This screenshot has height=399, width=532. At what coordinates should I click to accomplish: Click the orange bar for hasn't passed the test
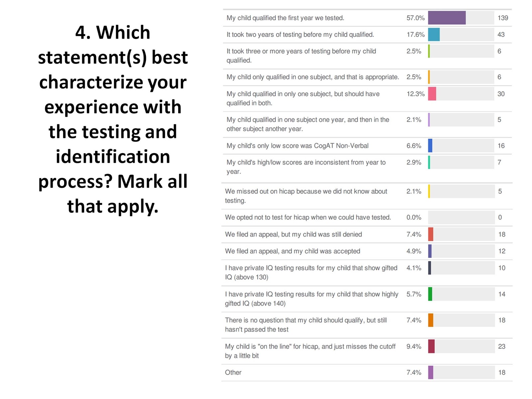[x=431, y=320]
